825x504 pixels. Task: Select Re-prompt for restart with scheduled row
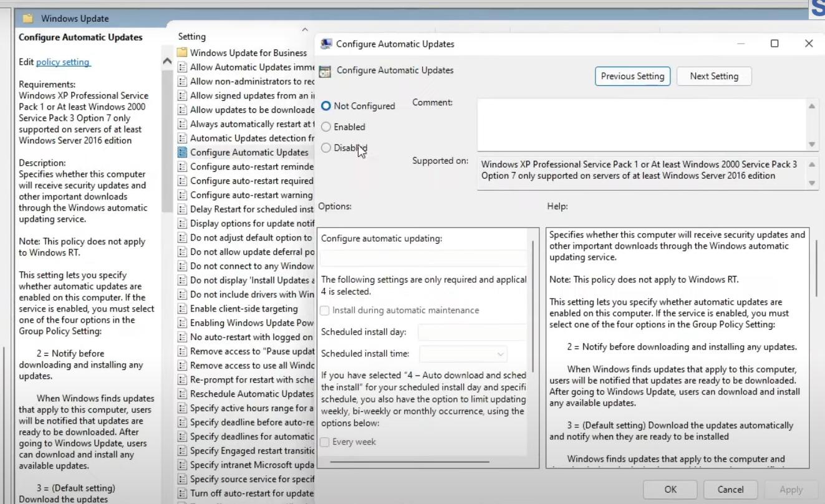pyautogui.click(x=246, y=379)
